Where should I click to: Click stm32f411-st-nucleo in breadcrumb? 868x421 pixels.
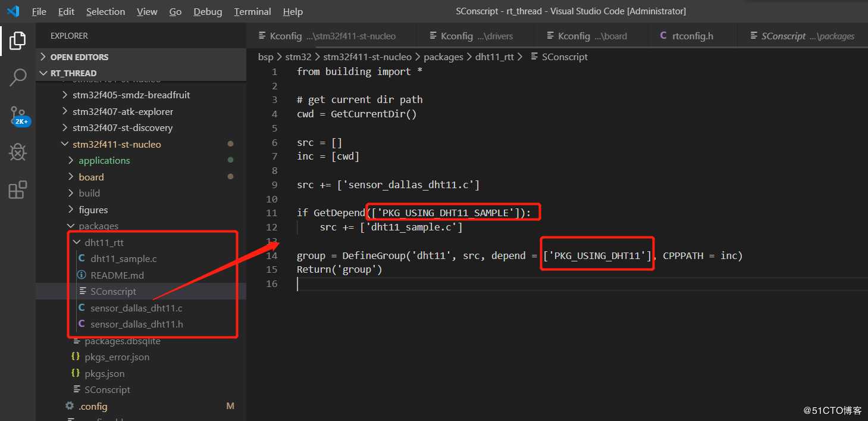pos(367,57)
